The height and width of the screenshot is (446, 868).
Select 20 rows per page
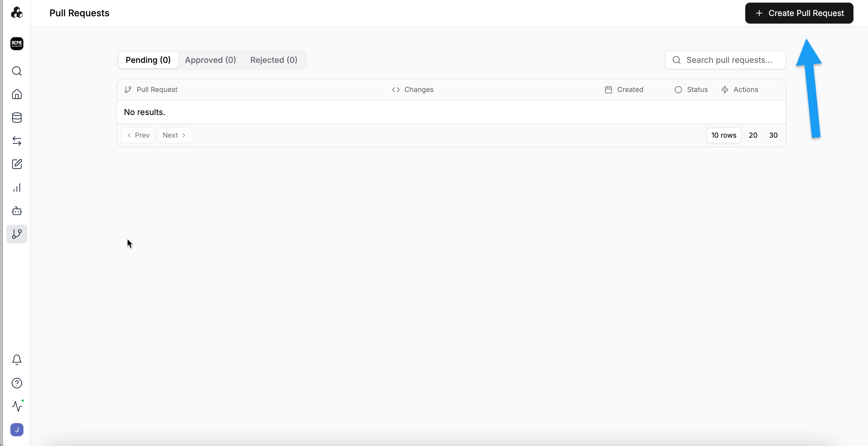coord(753,135)
